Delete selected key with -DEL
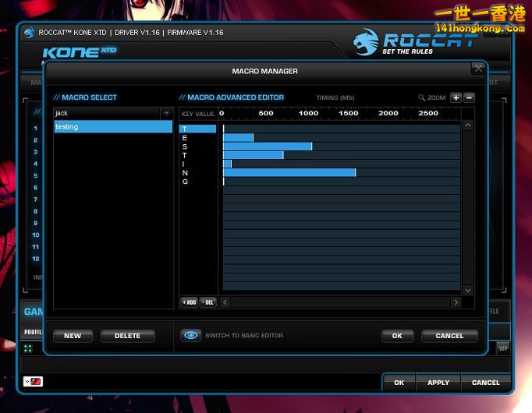This screenshot has width=532, height=413. tap(207, 302)
